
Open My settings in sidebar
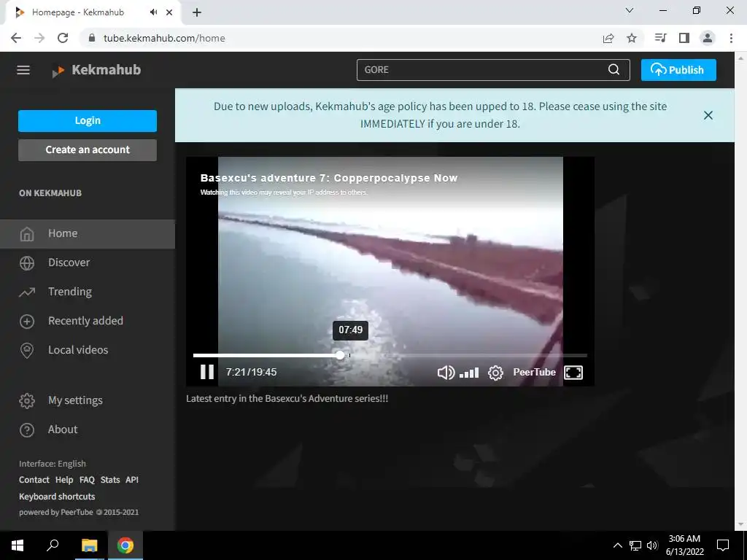click(x=88, y=400)
